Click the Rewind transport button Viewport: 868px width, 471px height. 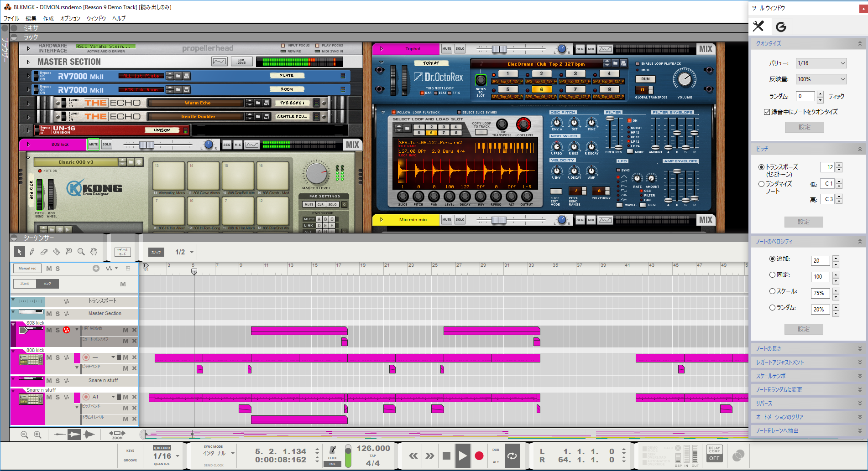tap(413, 455)
